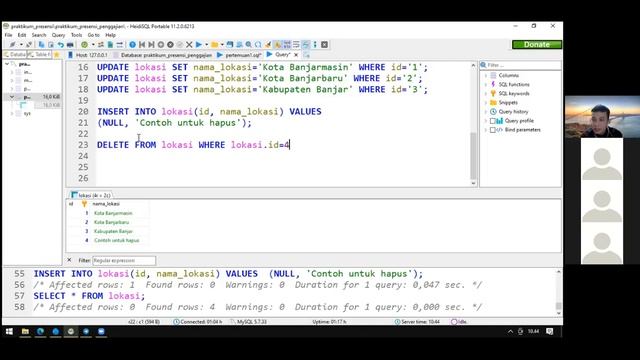Open the Tools menu
Viewport: 640px width, 360px height.
click(76, 35)
